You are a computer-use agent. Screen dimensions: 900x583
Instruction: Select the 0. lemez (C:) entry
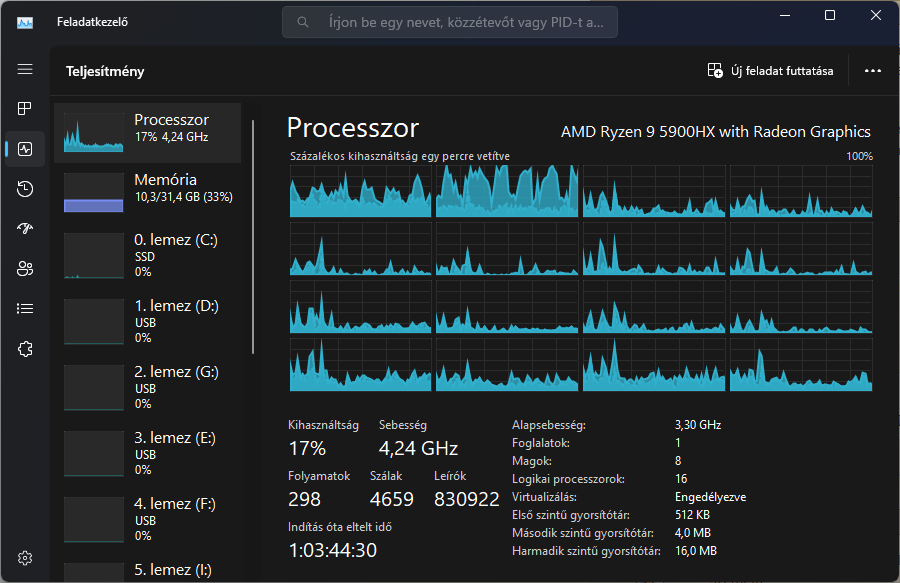[148, 255]
